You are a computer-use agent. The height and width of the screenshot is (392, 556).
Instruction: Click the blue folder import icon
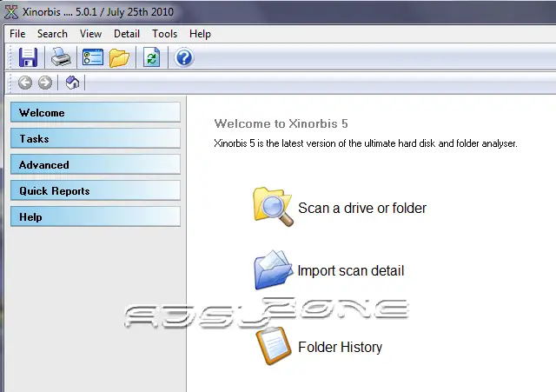(x=273, y=269)
